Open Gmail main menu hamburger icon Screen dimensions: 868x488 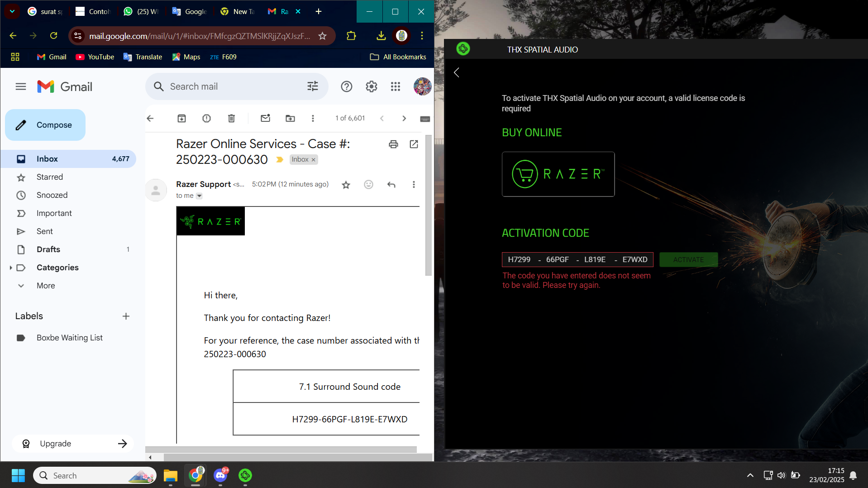(21, 86)
